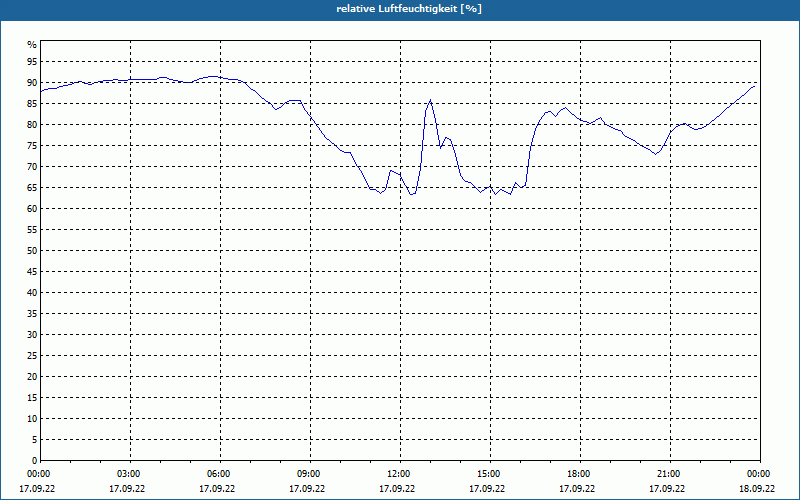Select the y-axis label "10"
The height and width of the screenshot is (500, 800).
click(x=32, y=419)
